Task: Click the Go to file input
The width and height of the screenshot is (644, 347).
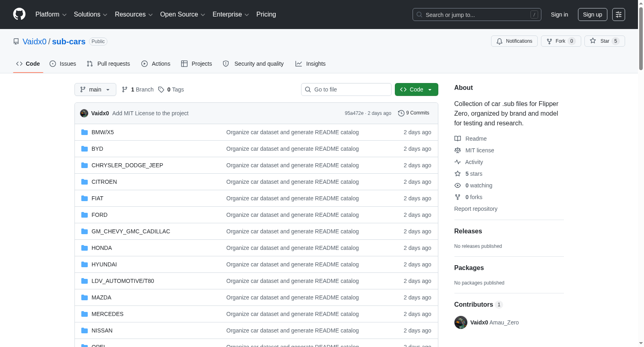Action: coord(346,89)
